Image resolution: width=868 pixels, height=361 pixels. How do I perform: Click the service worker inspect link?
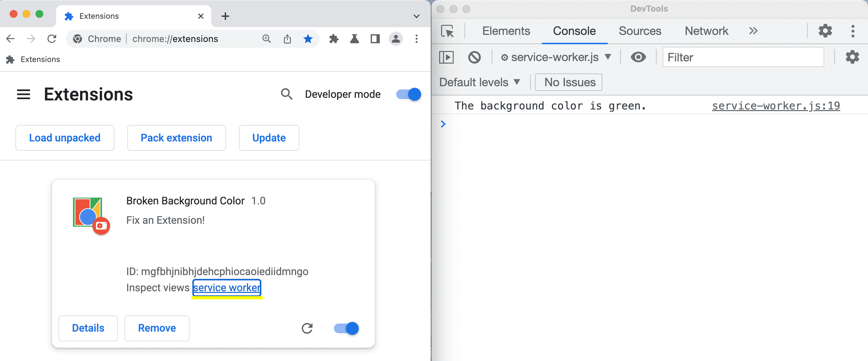tap(227, 287)
